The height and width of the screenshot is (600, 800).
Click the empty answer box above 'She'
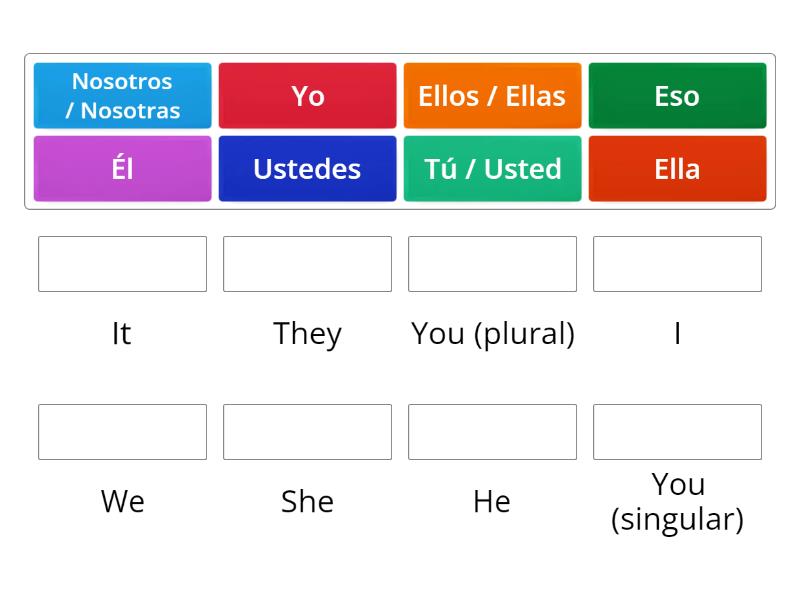pos(307,432)
